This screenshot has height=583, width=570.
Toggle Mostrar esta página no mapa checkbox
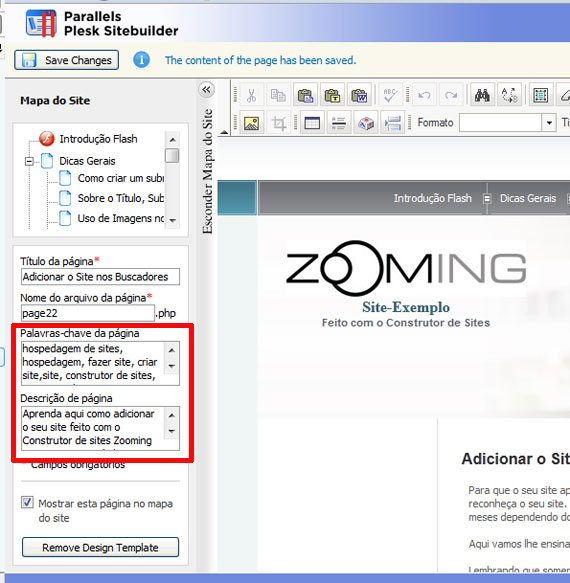[x=27, y=503]
